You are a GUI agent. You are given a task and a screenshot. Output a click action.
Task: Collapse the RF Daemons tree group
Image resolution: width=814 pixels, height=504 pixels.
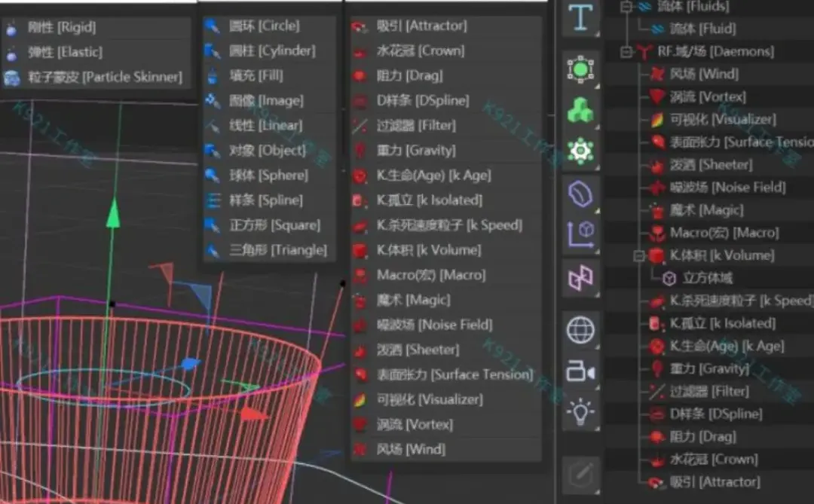click(x=626, y=51)
